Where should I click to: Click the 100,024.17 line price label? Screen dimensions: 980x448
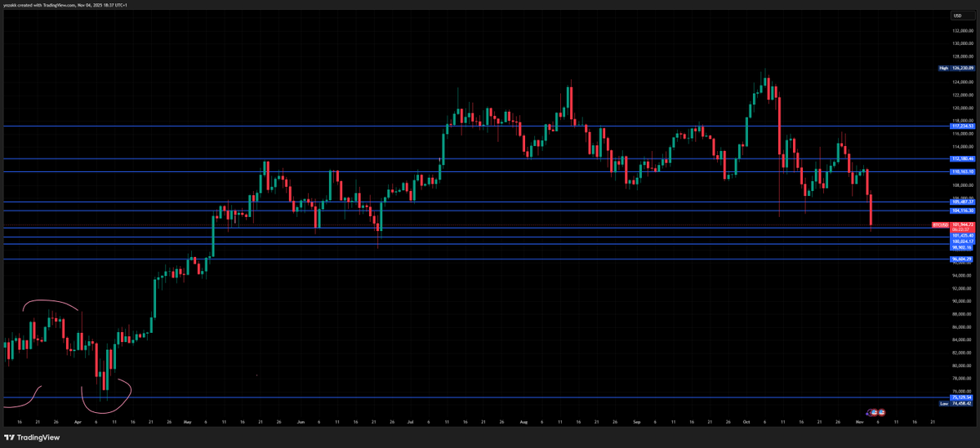963,242
